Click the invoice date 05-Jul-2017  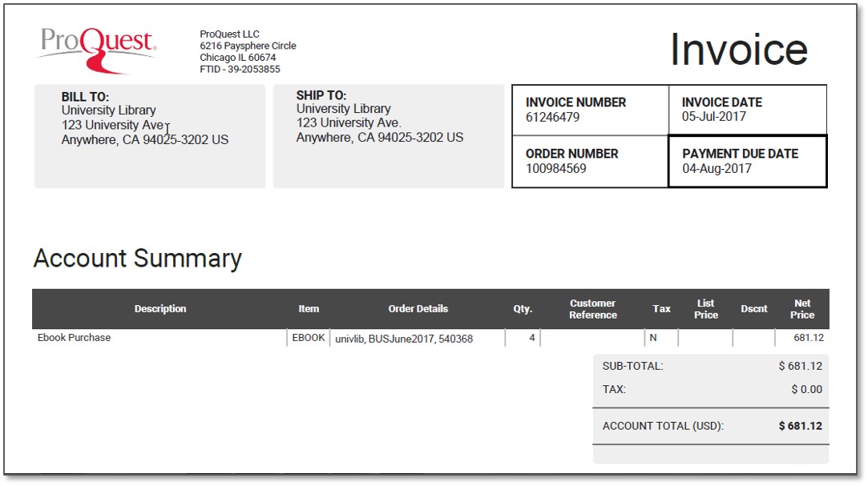click(713, 117)
